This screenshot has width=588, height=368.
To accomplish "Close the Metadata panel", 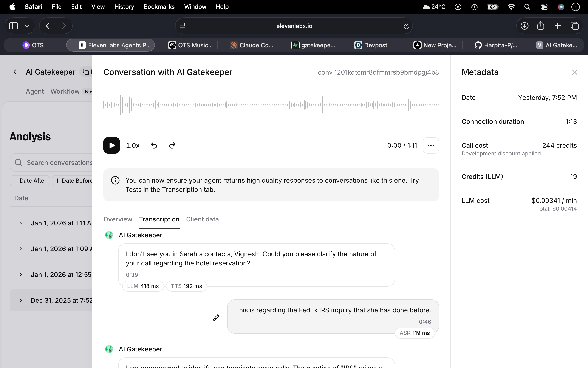I will coord(574,72).
